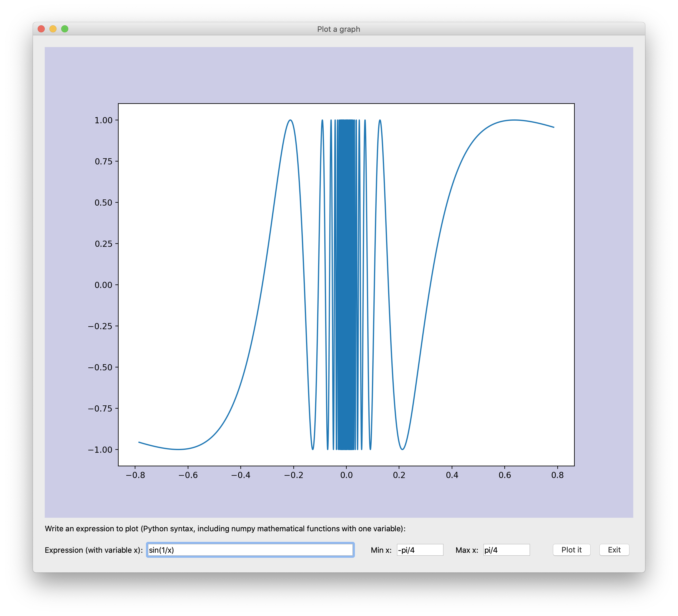This screenshot has height=616, width=678.
Task: Click the Plot it button
Action: click(571, 550)
